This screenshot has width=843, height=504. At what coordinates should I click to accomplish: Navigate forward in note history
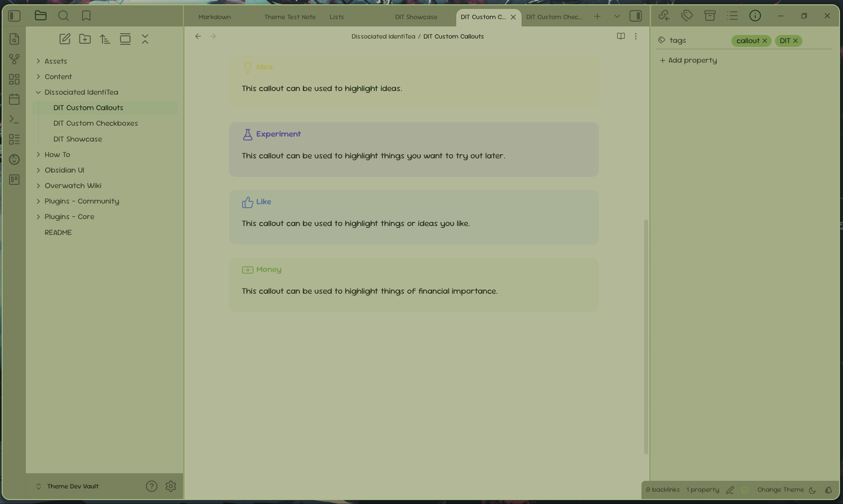coord(213,36)
